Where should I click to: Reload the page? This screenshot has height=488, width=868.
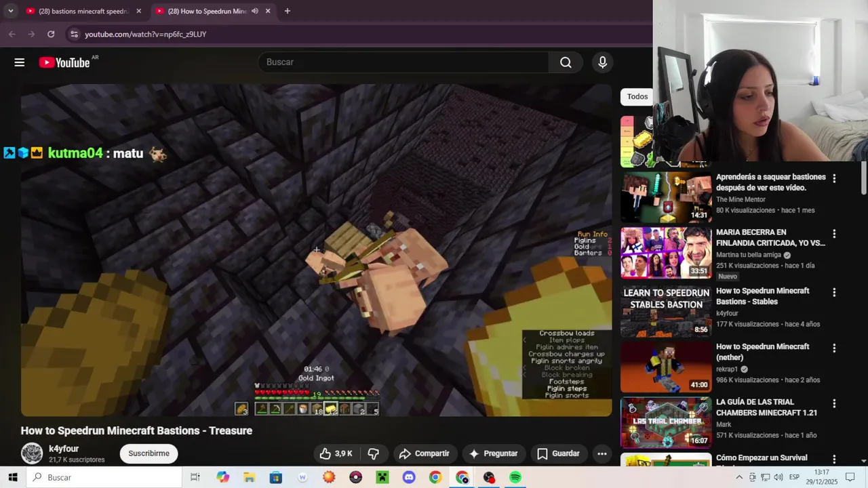pyautogui.click(x=51, y=34)
